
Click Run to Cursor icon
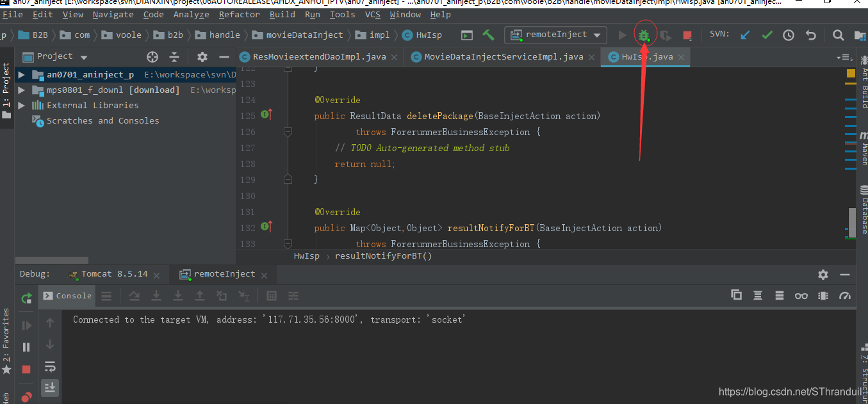pos(243,296)
